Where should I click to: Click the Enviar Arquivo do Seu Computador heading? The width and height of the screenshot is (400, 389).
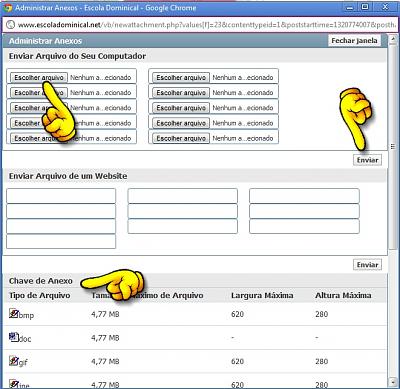pos(77,56)
